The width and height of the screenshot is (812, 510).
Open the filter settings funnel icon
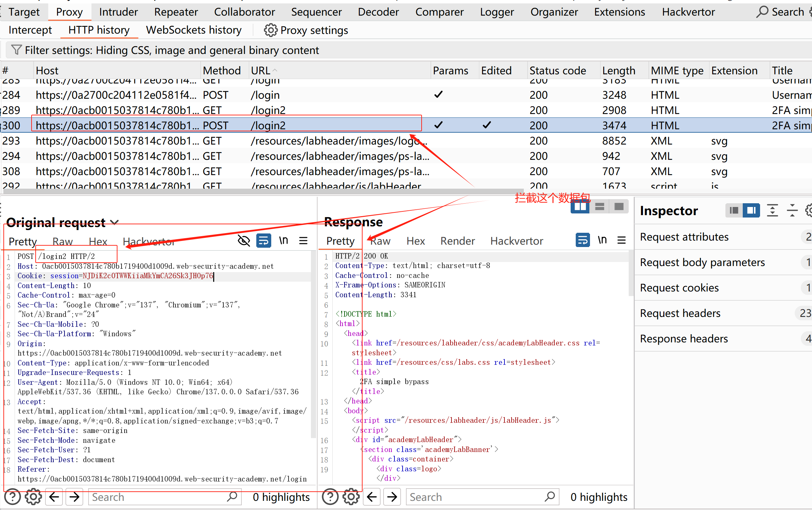(16, 50)
